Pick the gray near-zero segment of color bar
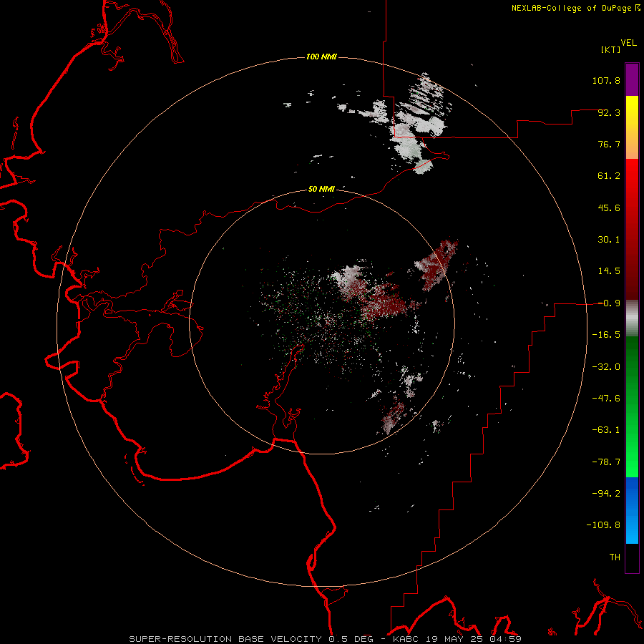 [632, 318]
